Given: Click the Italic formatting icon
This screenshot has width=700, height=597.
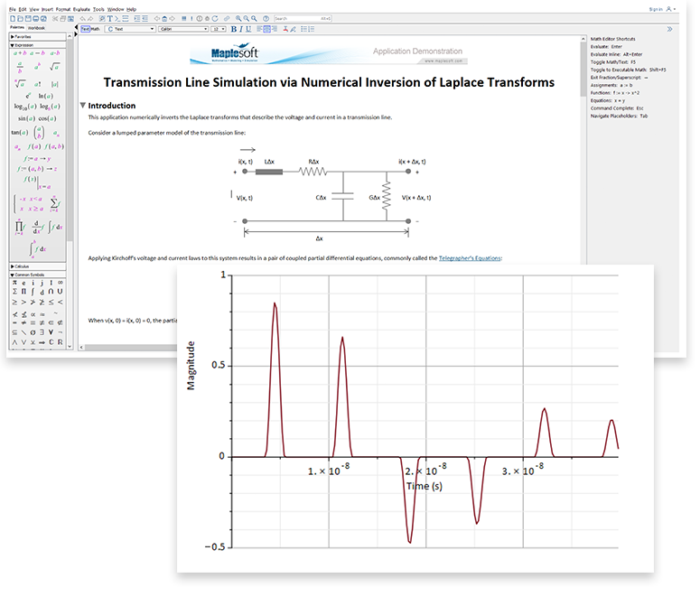Looking at the screenshot, I should coord(239,29).
